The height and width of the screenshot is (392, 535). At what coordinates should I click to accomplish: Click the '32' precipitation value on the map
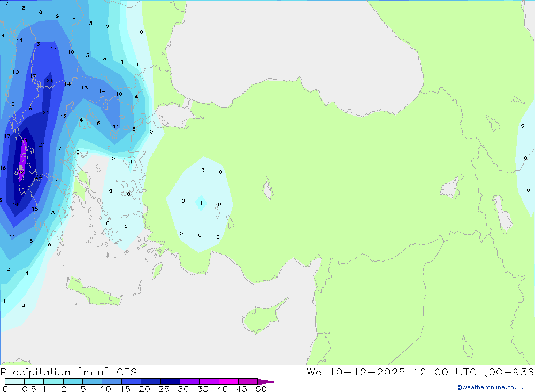[21, 172]
